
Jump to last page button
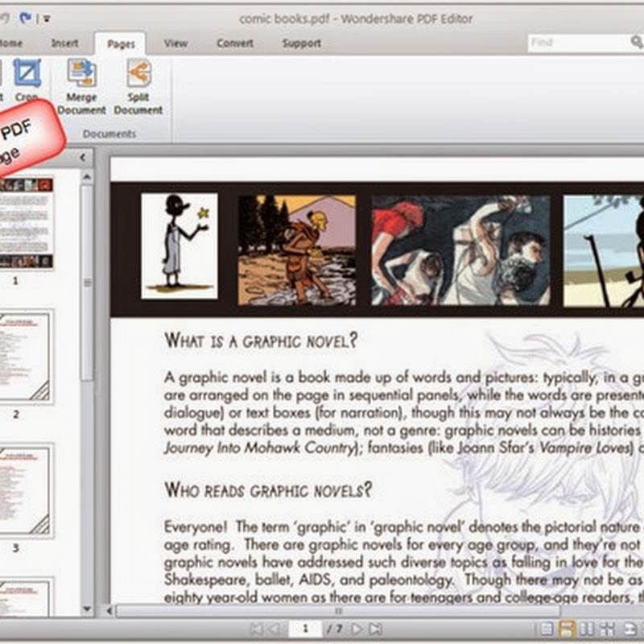tap(375, 629)
